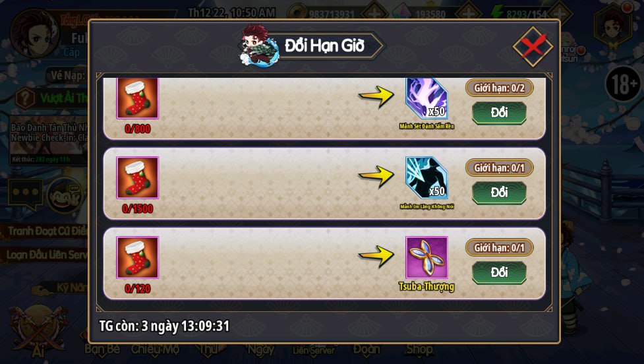Click the player avatar portrait top-left
The image size is (644, 364).
(x=34, y=34)
